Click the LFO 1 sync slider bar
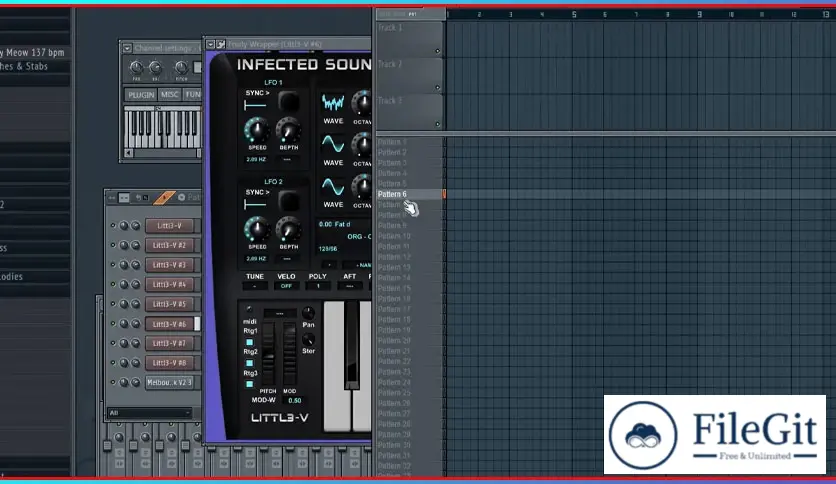836x484 pixels. click(255, 105)
